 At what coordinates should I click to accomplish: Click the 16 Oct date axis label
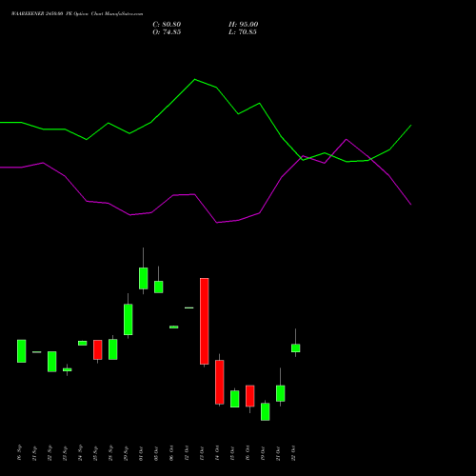(248, 453)
